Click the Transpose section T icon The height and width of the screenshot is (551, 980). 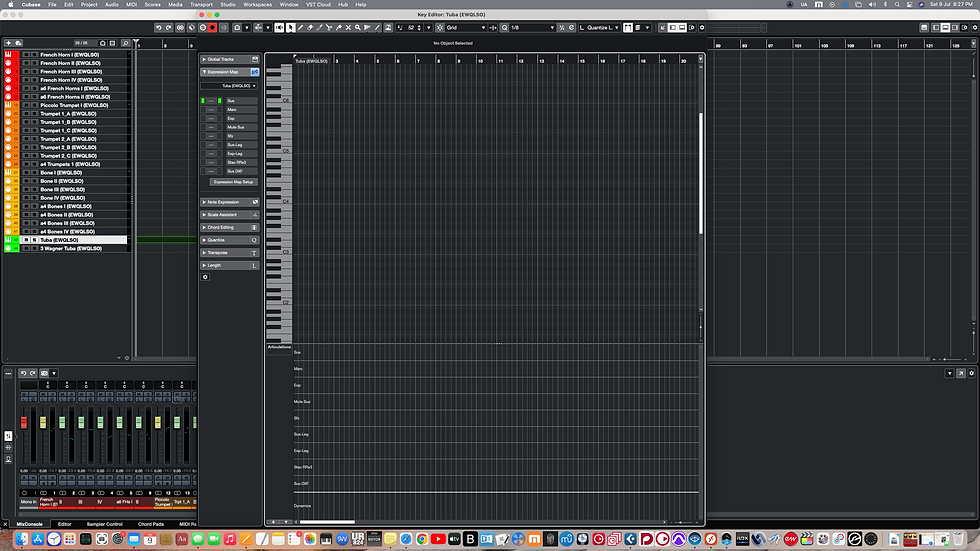[254, 253]
